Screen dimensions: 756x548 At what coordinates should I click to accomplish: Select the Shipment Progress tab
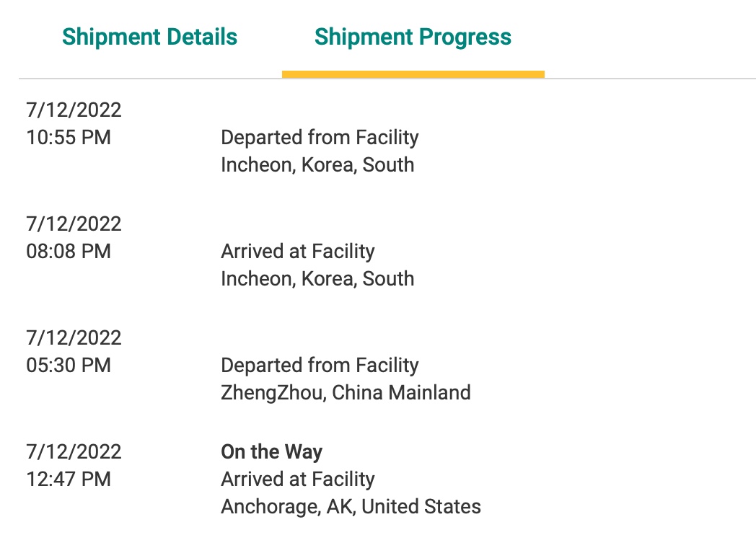point(413,37)
